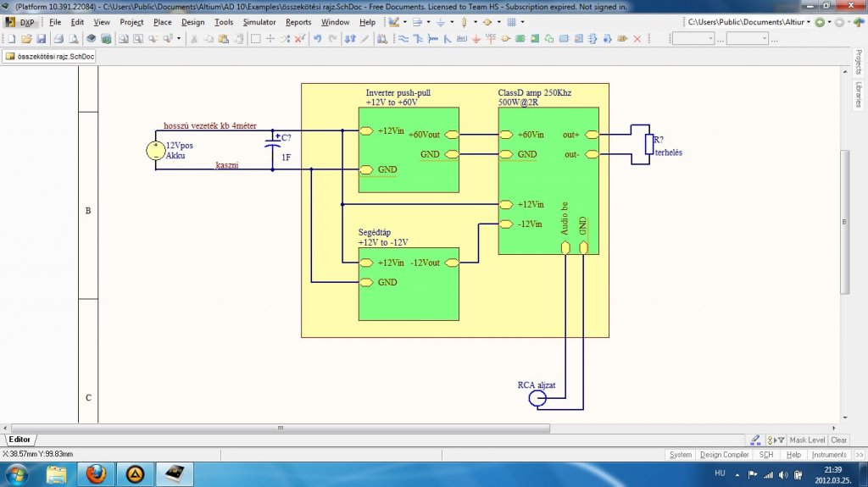Viewport: 868px width, 487px height.
Task: Save the current schematic document
Action: (41, 39)
